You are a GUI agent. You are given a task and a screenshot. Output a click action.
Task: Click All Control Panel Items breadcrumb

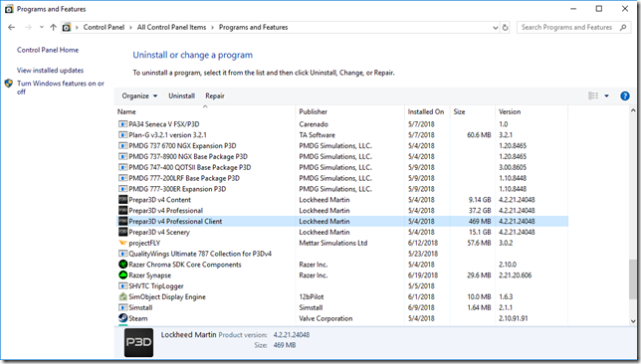coord(171,28)
